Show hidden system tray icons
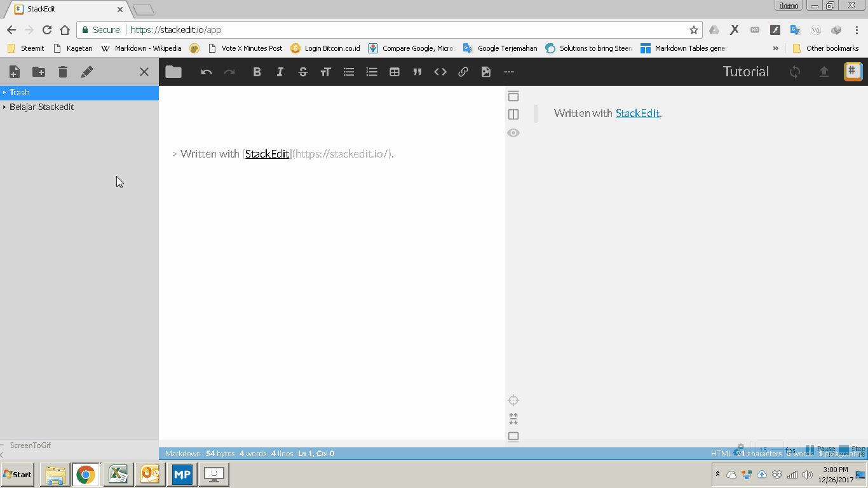 click(x=718, y=475)
